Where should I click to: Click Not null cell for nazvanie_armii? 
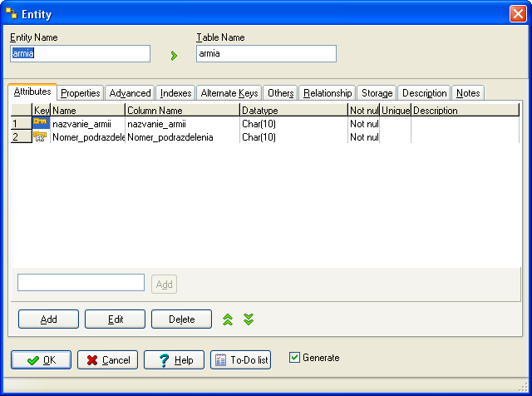point(364,124)
